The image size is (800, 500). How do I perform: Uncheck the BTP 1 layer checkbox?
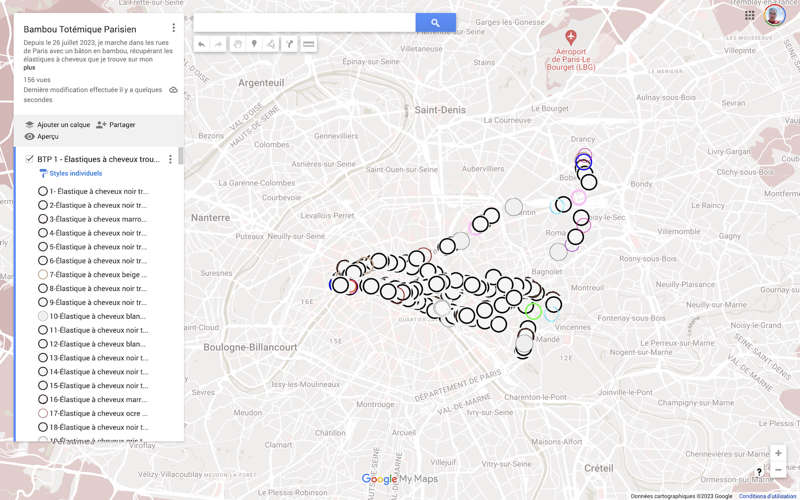click(x=29, y=159)
